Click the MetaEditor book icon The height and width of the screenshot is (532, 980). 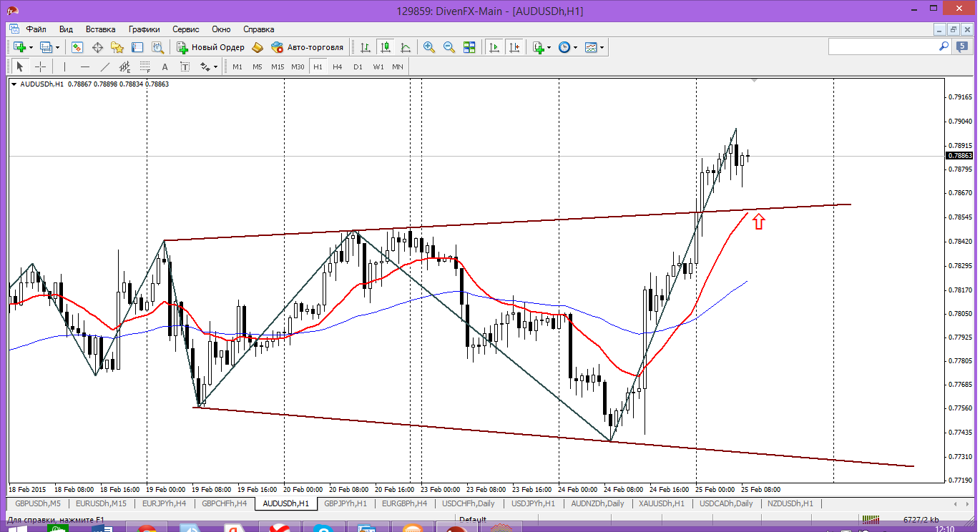coord(258,47)
